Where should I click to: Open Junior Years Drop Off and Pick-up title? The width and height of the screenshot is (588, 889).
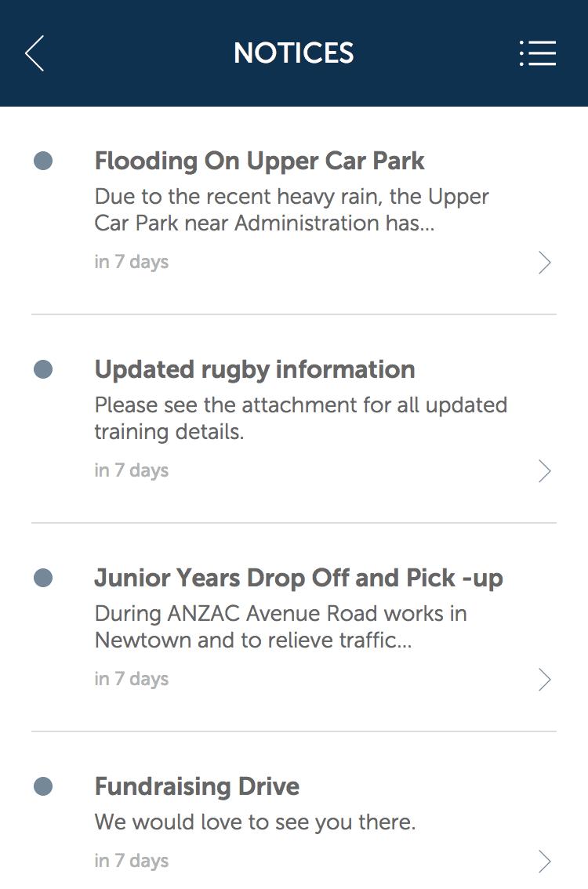click(x=299, y=578)
